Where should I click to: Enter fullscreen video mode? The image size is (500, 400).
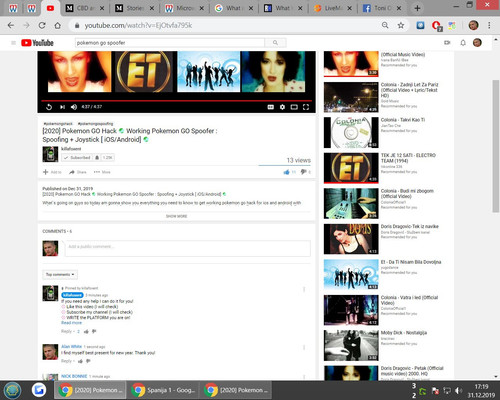tap(306, 107)
